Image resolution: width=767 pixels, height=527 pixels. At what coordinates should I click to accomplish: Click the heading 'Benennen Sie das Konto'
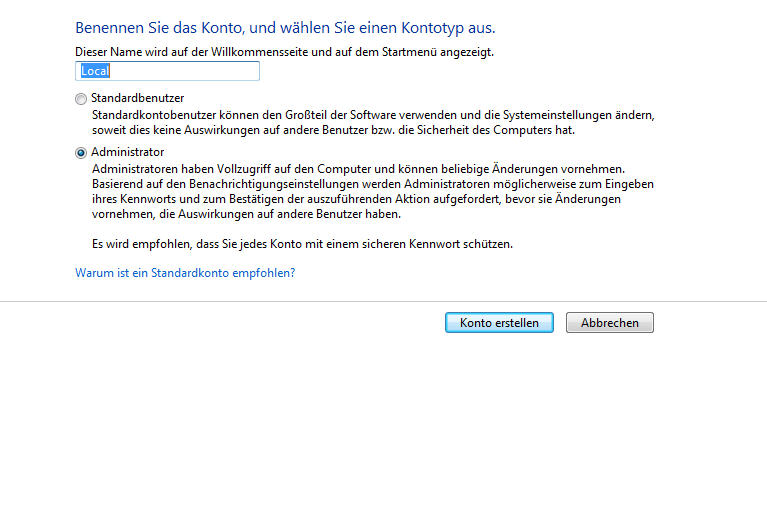(x=159, y=27)
